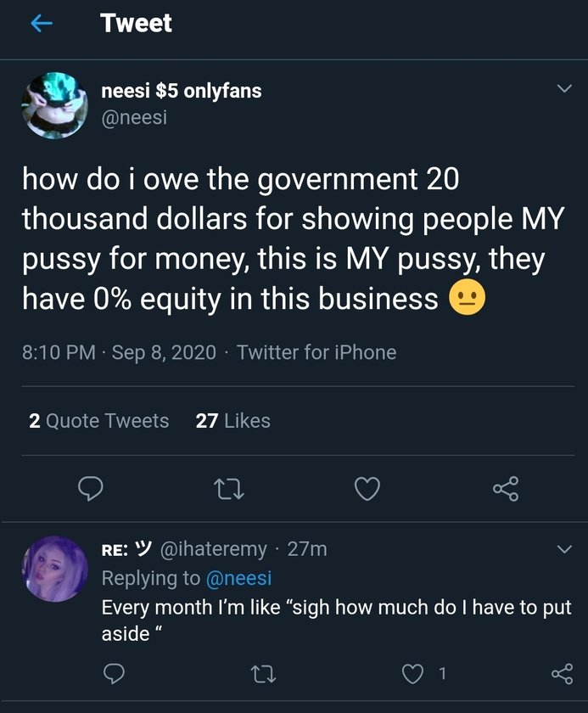Open the @neesi mention link in reply
The image size is (588, 713).
238,578
